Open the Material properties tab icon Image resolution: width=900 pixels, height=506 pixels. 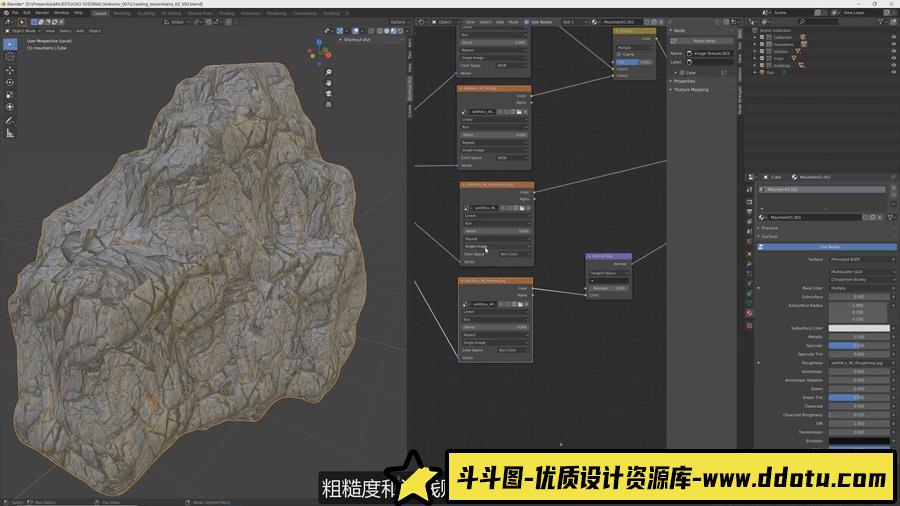click(x=749, y=313)
